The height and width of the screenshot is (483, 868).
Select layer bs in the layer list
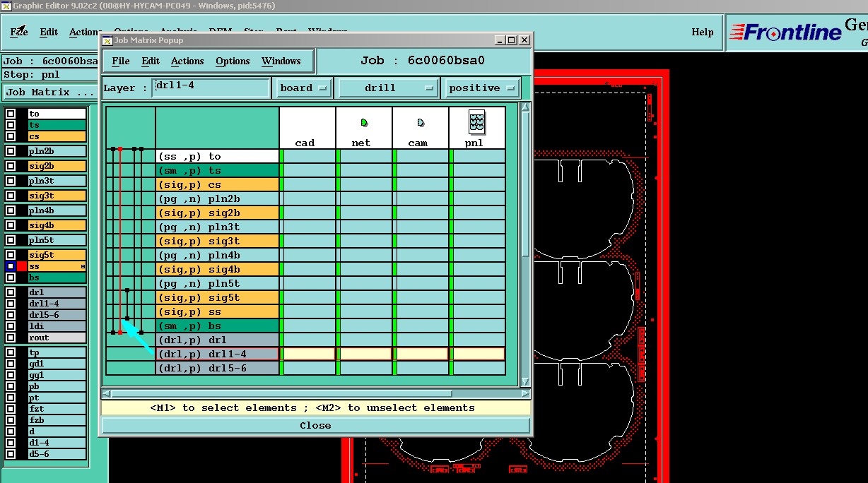[57, 278]
